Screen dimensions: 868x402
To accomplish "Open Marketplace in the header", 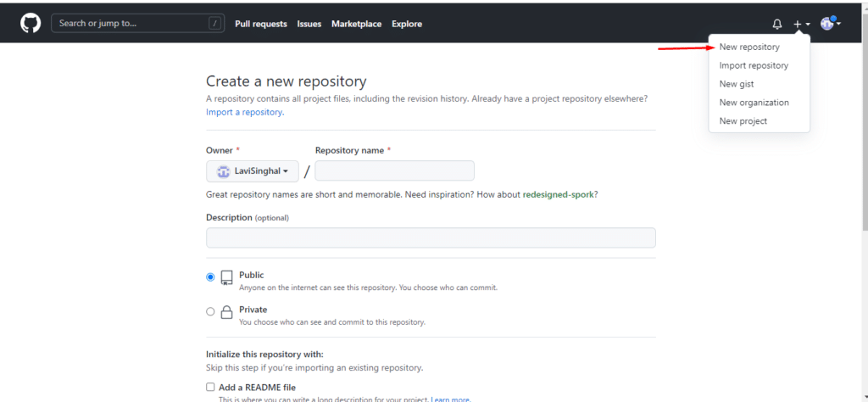I will pos(357,24).
